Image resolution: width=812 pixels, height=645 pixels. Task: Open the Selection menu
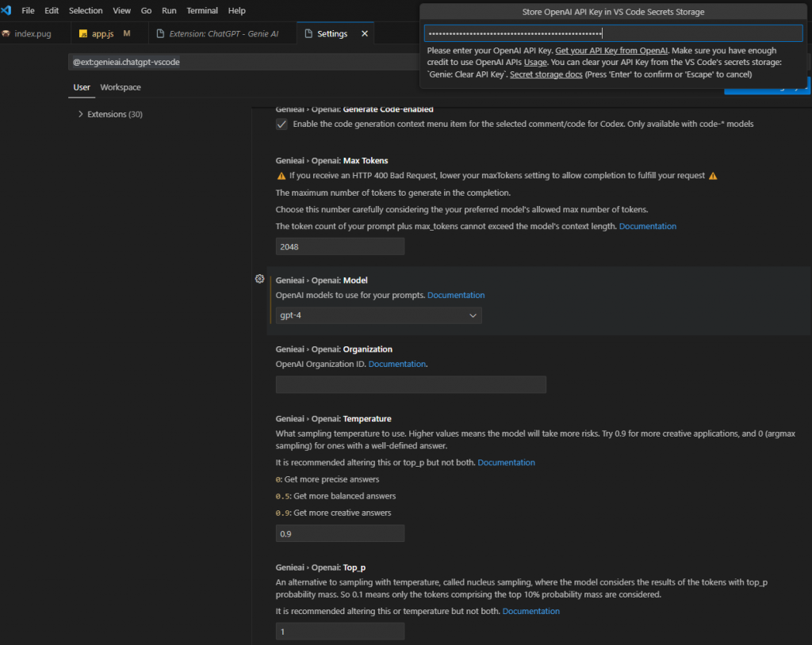tap(86, 10)
